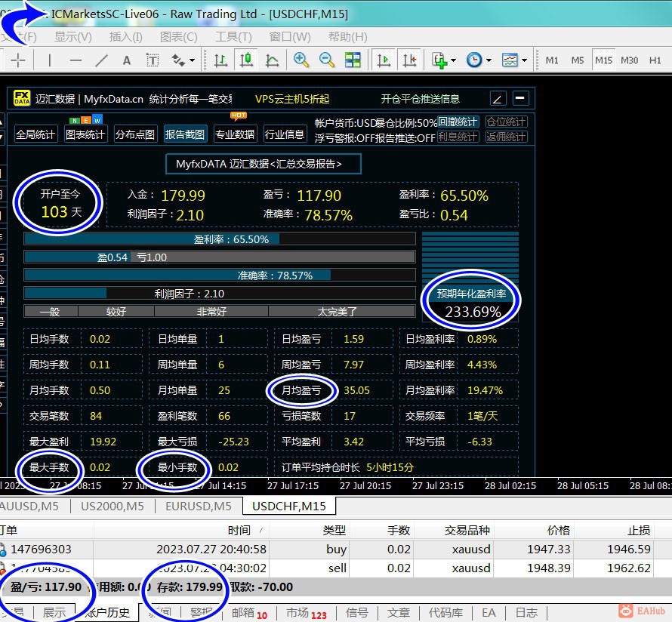Select the M15 timeframe
Screen dimensions: 672x622
click(x=603, y=60)
